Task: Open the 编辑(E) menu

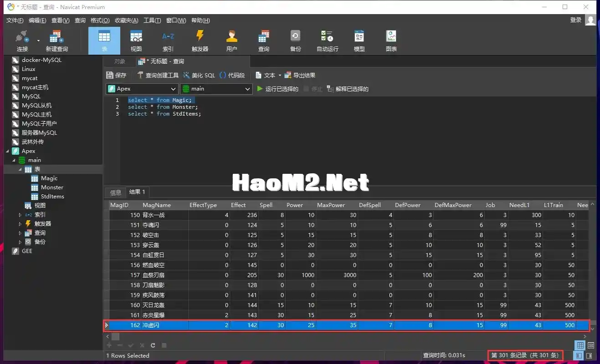Action: click(x=37, y=20)
